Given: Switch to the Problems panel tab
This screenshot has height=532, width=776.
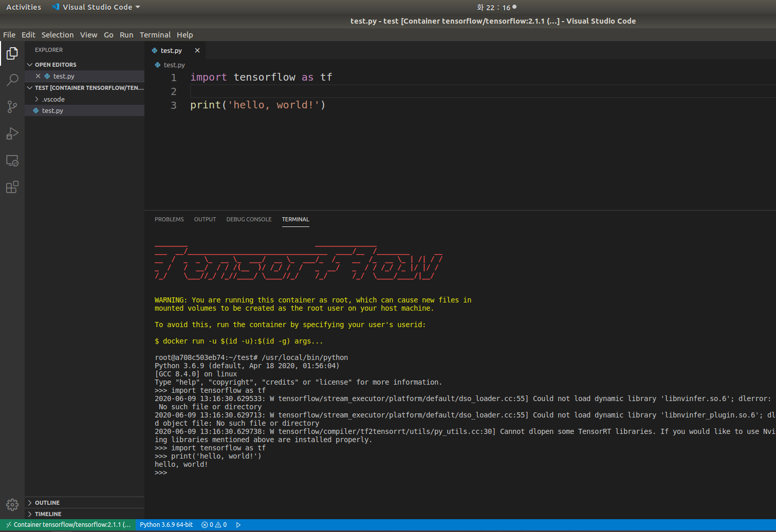Looking at the screenshot, I should click(x=169, y=219).
